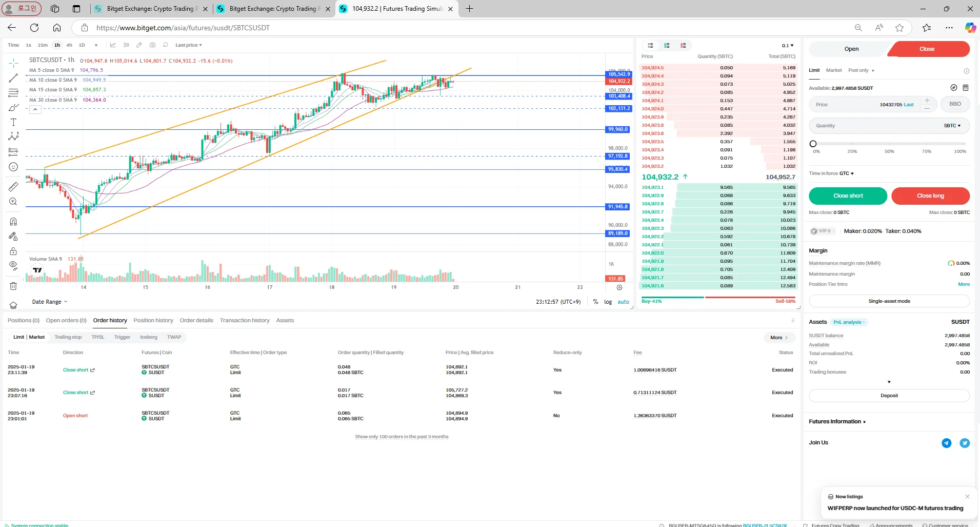Expand the Last price dropdown

(188, 45)
